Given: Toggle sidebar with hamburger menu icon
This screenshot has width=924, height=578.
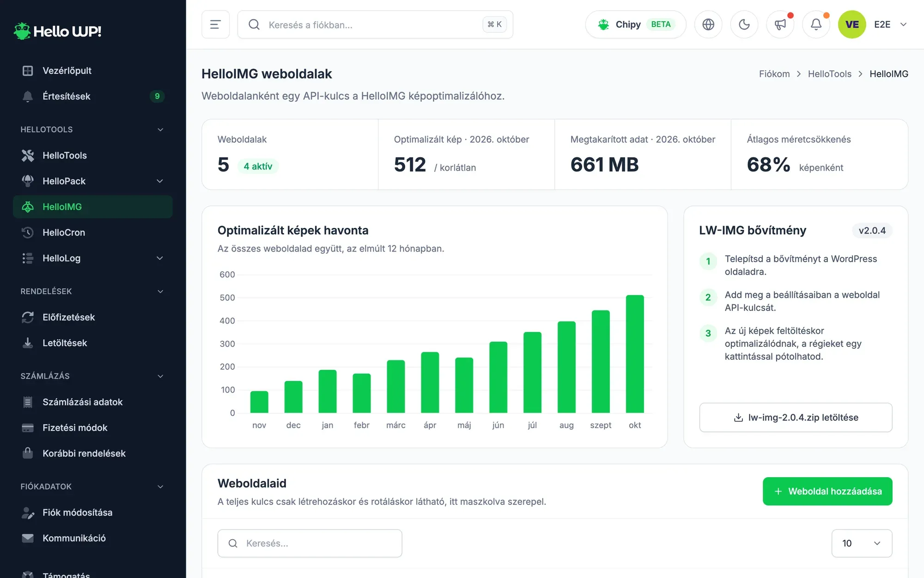Looking at the screenshot, I should click(x=215, y=25).
